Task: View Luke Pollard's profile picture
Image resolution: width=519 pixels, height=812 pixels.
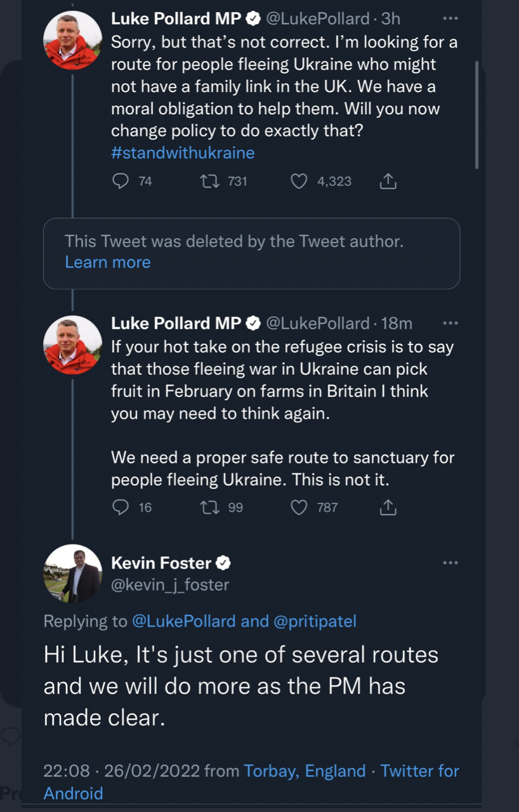Action: [x=72, y=39]
